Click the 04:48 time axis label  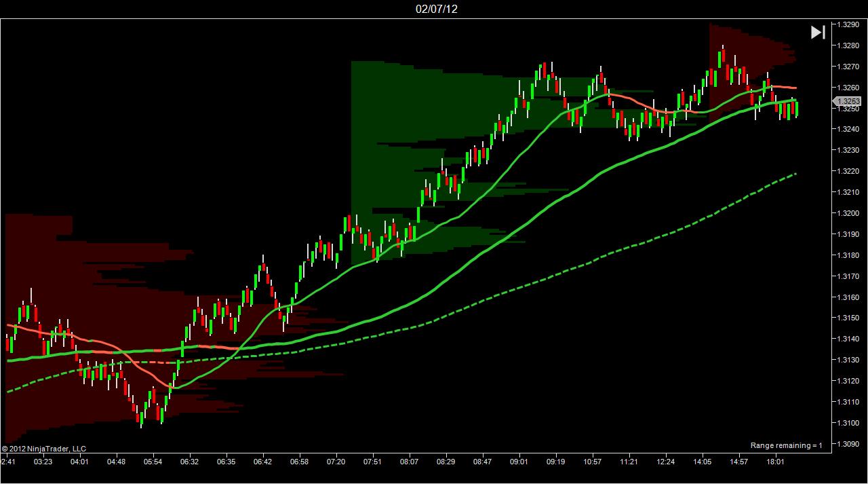point(116,462)
